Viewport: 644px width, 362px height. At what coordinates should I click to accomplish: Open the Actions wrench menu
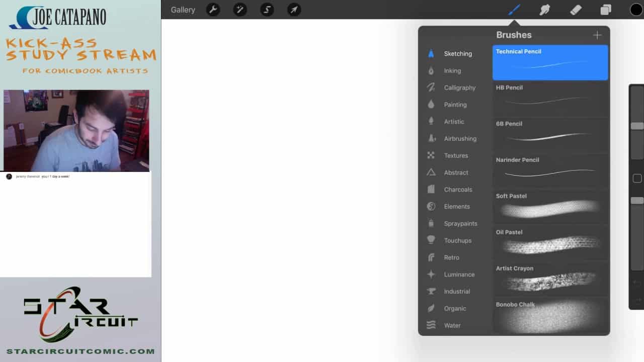[213, 10]
